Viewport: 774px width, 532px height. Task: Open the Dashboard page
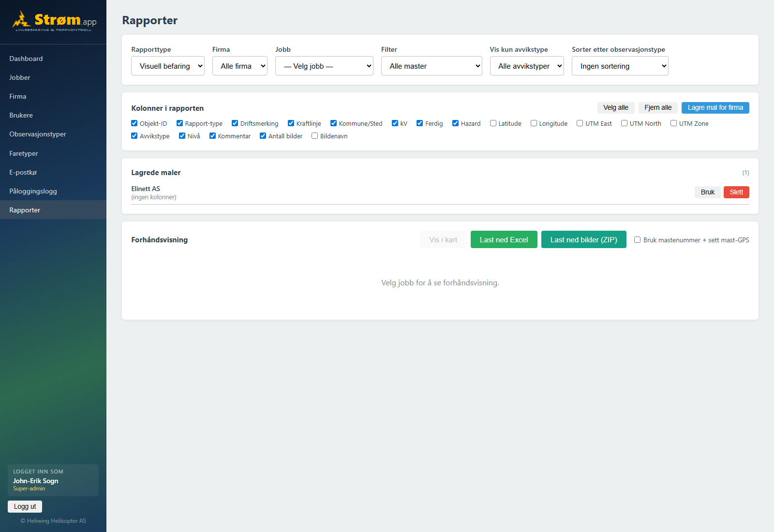53,59
